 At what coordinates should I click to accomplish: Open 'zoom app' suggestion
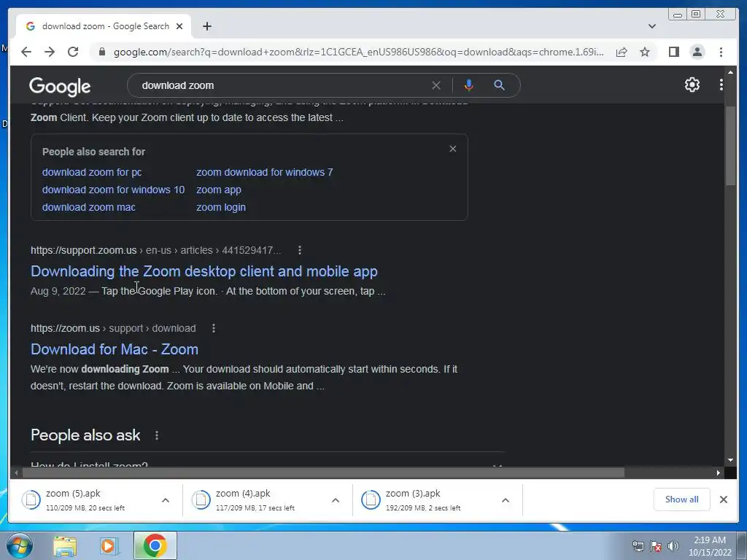[x=219, y=190]
